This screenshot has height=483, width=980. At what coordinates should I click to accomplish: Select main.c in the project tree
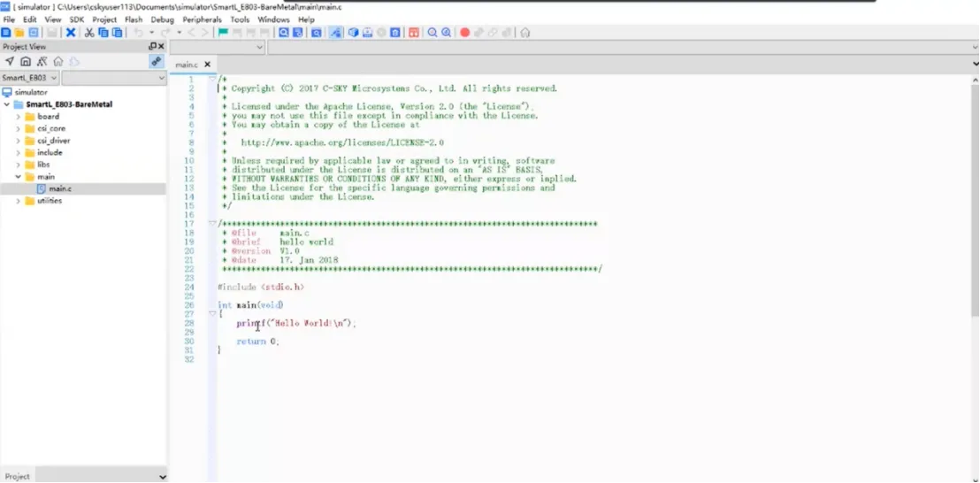click(x=60, y=188)
